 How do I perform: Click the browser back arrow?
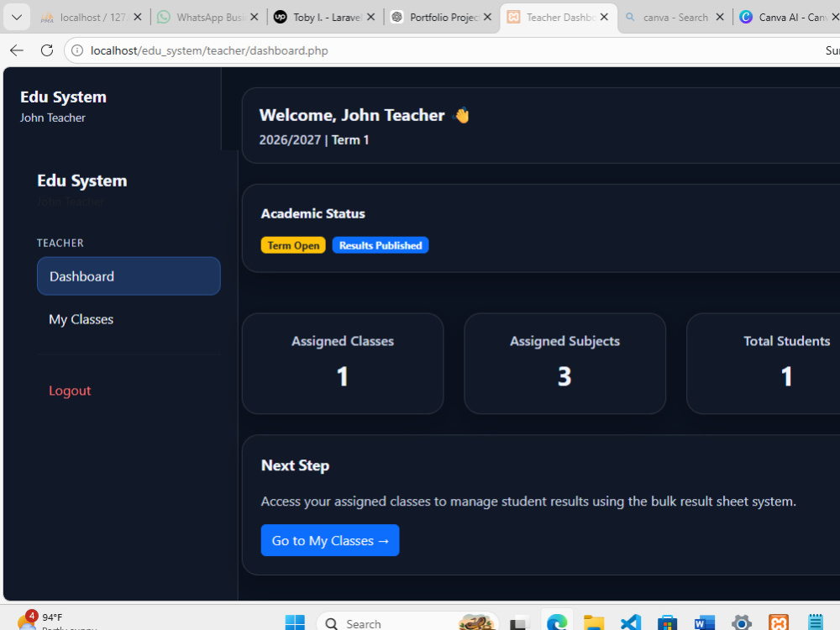click(17, 50)
